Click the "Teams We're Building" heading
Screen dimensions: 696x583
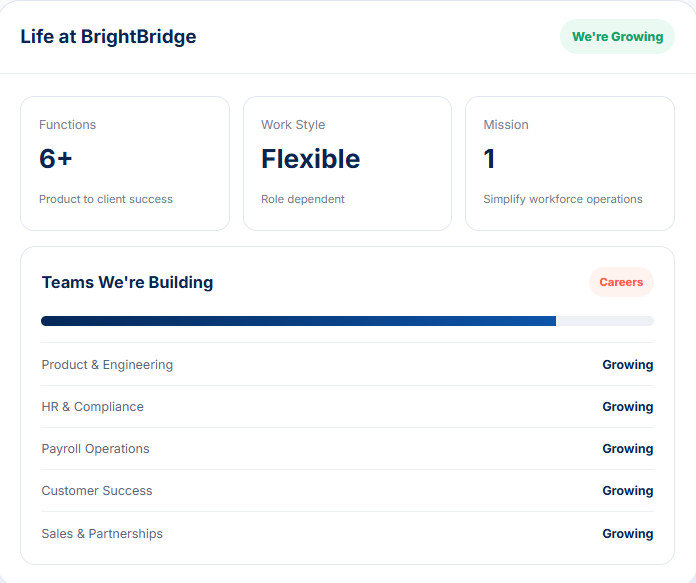click(127, 282)
